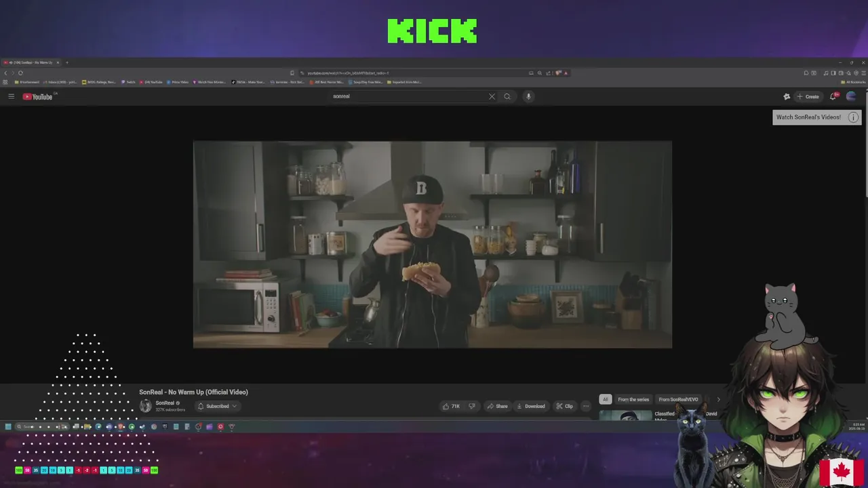Show more filter chips with right arrow
This screenshot has height=488, width=868.
point(719,399)
